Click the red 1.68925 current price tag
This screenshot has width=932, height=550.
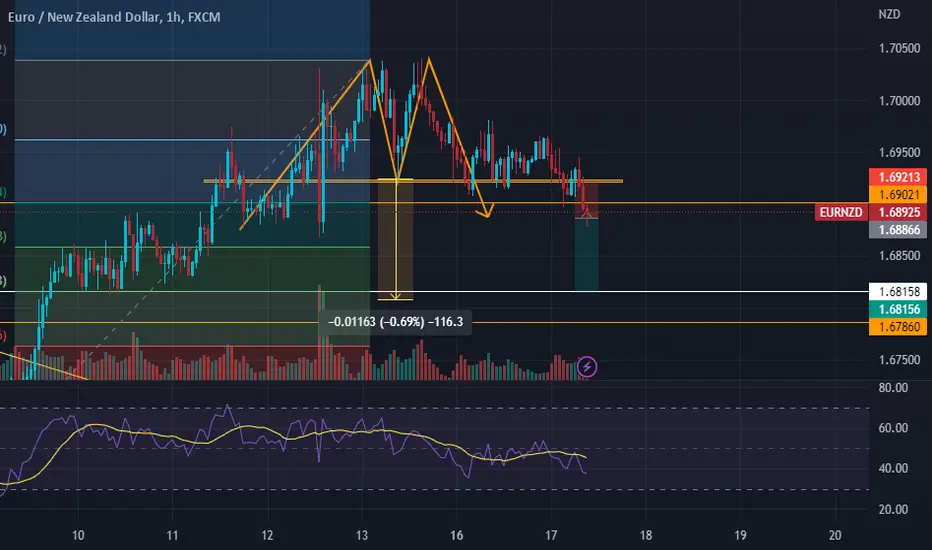point(898,212)
